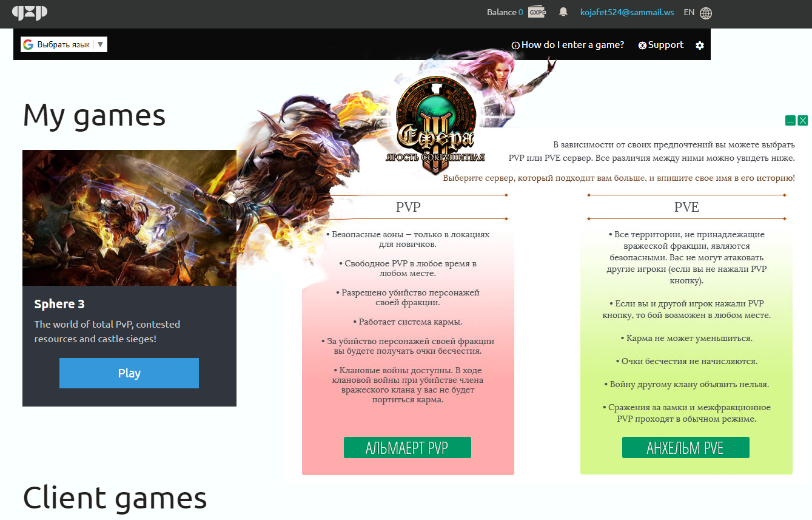The image size is (812, 520).
Task: Minimize the server selection popup
Action: (790, 120)
